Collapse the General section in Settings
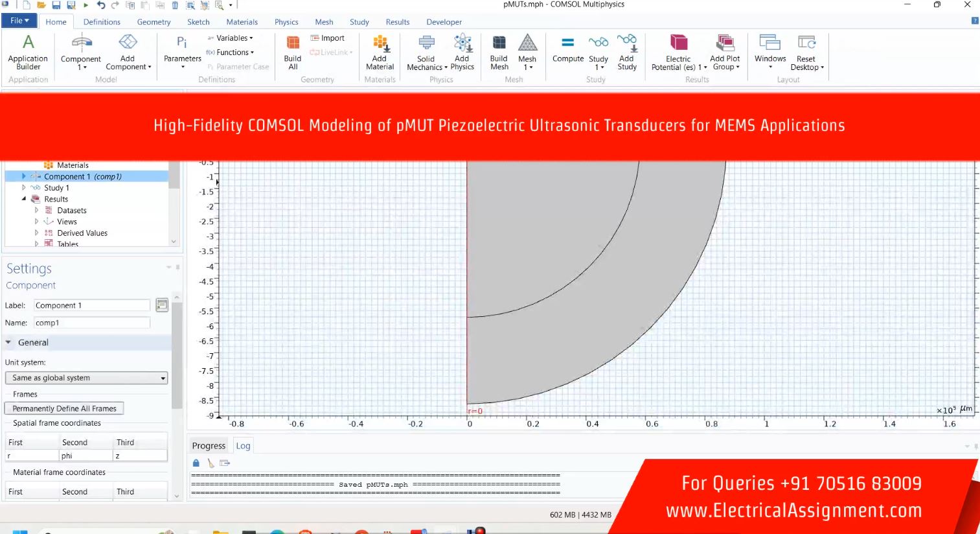 coord(9,342)
